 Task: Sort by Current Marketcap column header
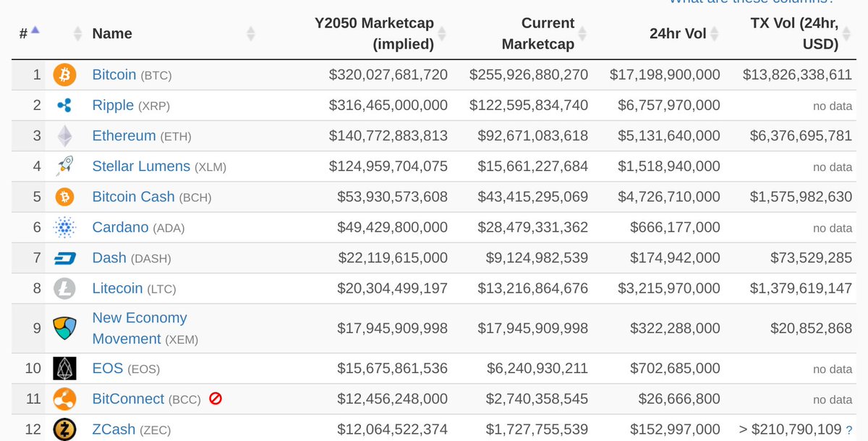pos(538,33)
